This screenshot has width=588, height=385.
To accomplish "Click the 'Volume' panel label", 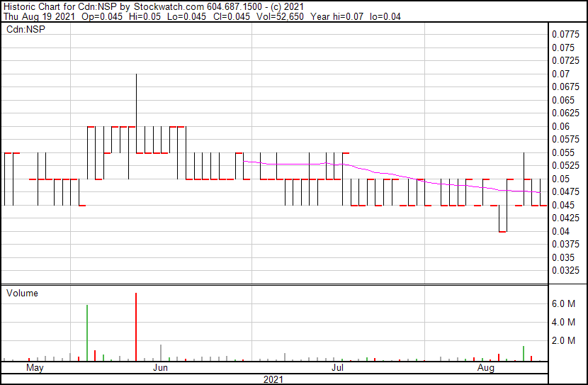I will click(x=22, y=293).
